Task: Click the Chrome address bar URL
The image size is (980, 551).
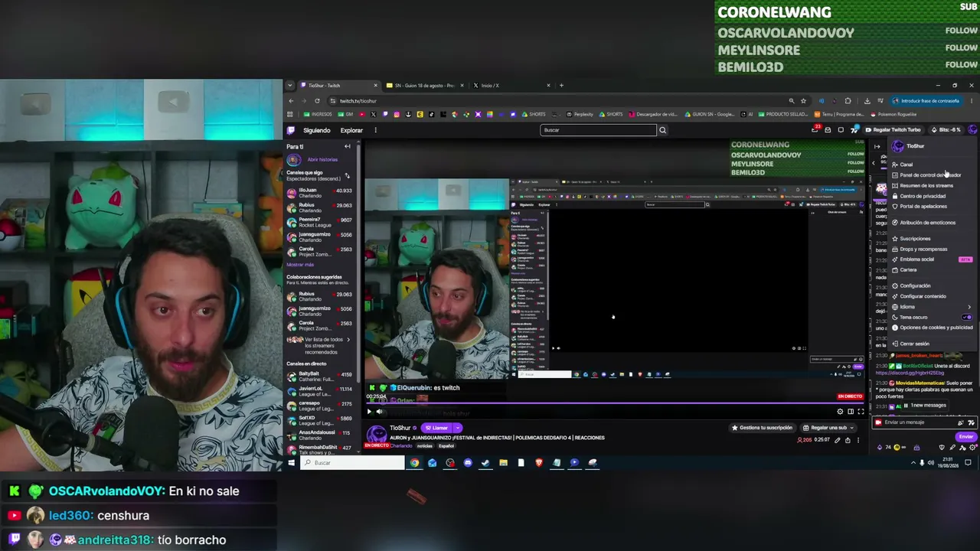Action: 358,101
